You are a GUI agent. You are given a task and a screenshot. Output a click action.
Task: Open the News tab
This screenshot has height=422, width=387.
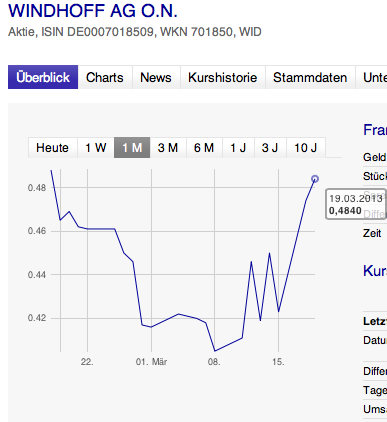[156, 77]
